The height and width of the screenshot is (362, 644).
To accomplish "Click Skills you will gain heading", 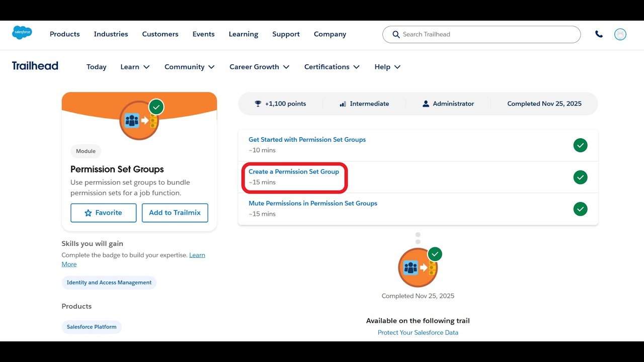I will point(93,243).
